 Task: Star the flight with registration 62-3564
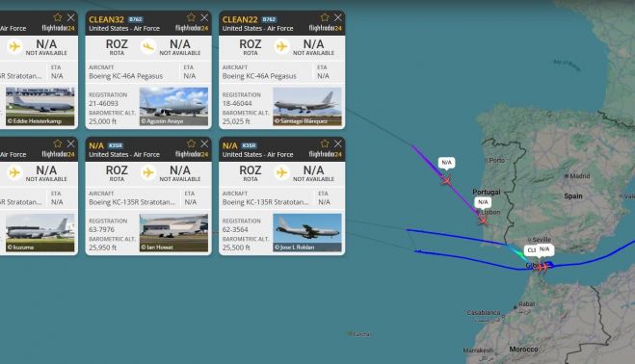pos(325,143)
